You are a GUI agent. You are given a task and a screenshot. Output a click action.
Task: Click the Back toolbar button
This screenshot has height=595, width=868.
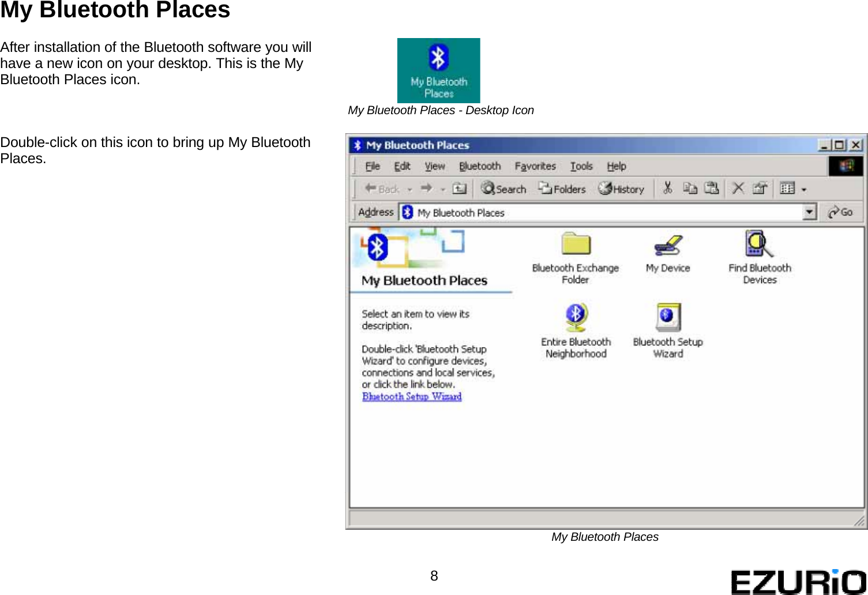pos(382,189)
